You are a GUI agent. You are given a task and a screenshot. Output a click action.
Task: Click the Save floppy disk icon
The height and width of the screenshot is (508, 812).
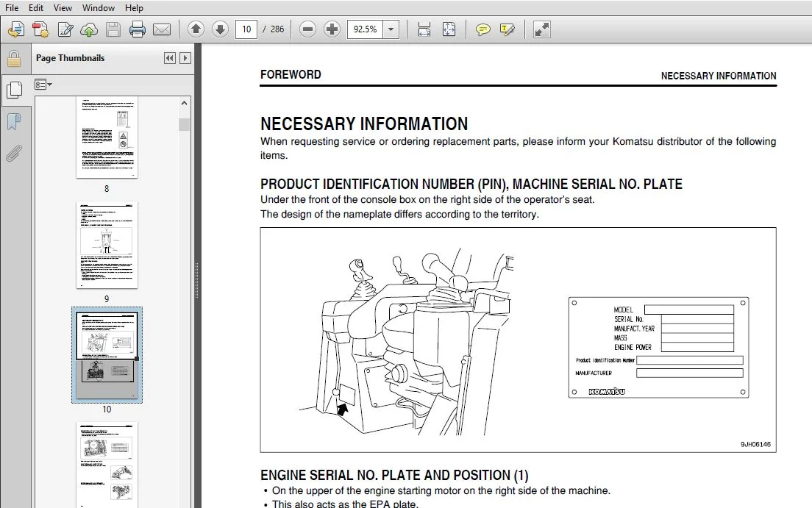tap(113, 29)
